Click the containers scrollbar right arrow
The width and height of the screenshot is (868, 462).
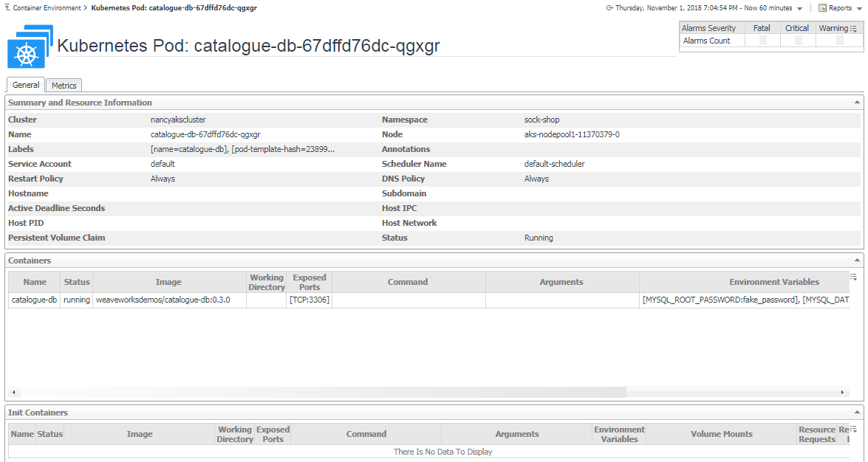843,393
